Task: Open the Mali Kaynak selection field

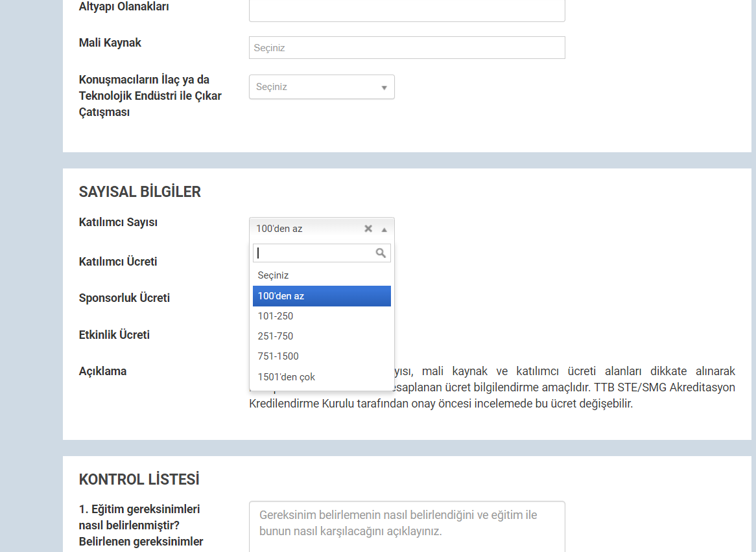Action: (407, 48)
